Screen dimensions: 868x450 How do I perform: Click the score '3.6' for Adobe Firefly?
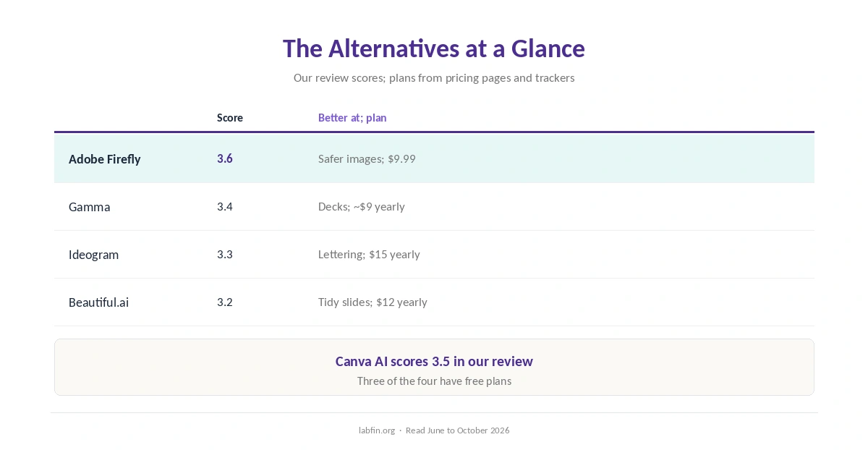225,158
